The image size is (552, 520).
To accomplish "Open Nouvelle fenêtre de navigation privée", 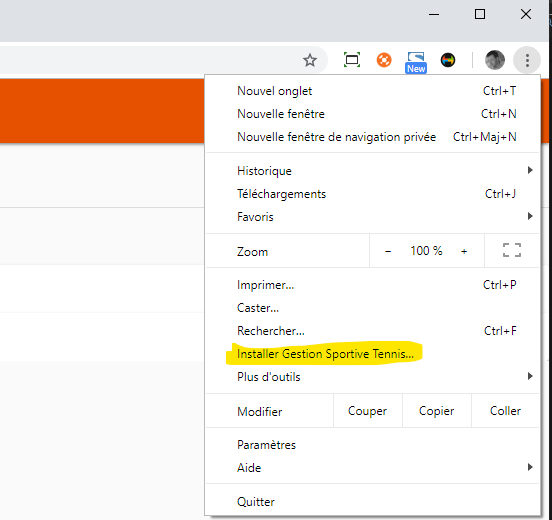I will point(372,137).
